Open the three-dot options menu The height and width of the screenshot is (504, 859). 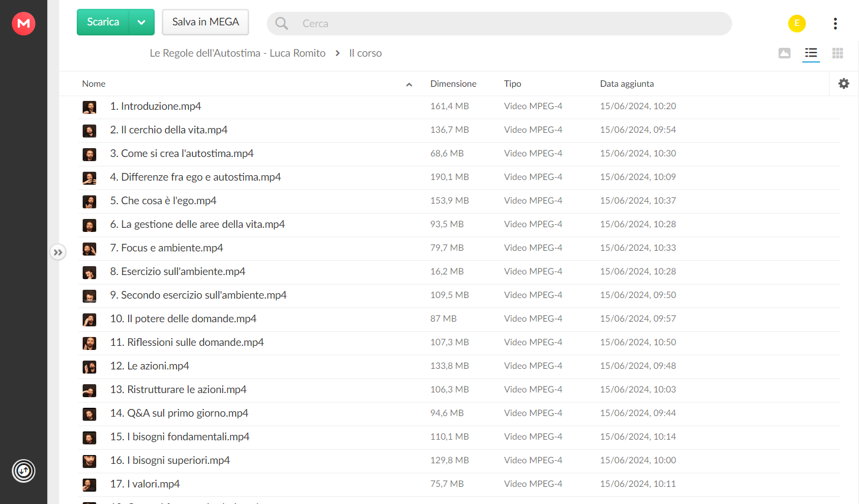[x=835, y=24]
